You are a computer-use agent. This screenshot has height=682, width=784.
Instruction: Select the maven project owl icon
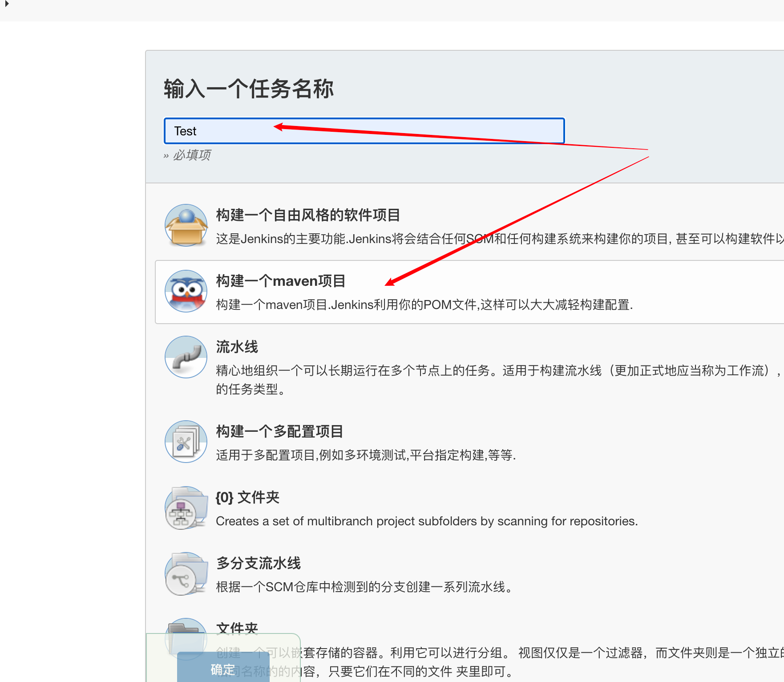186,291
